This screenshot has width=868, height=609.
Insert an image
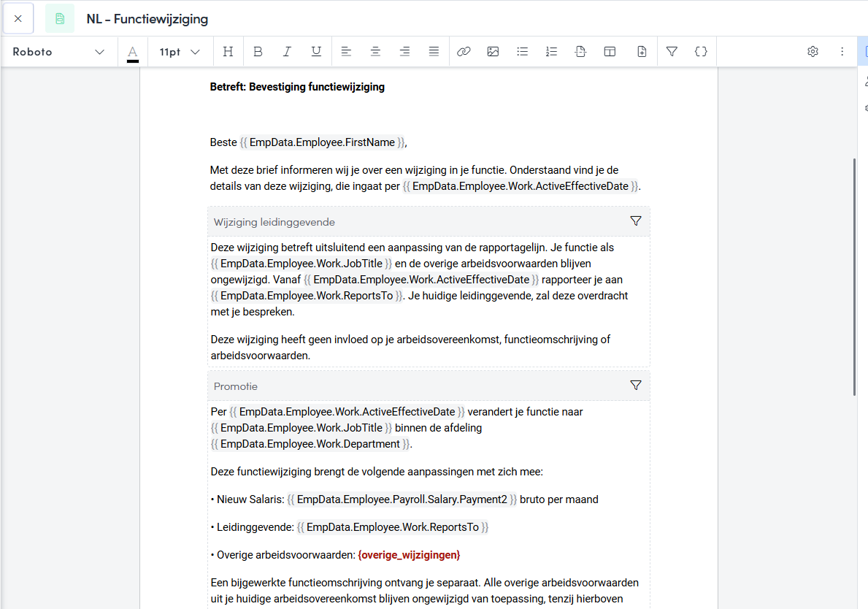click(x=493, y=52)
